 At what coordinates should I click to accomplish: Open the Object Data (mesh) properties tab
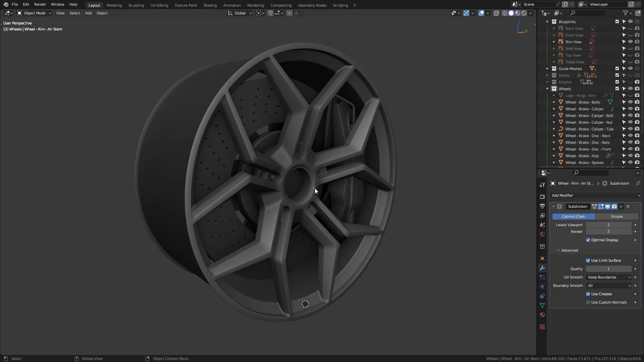(542, 305)
